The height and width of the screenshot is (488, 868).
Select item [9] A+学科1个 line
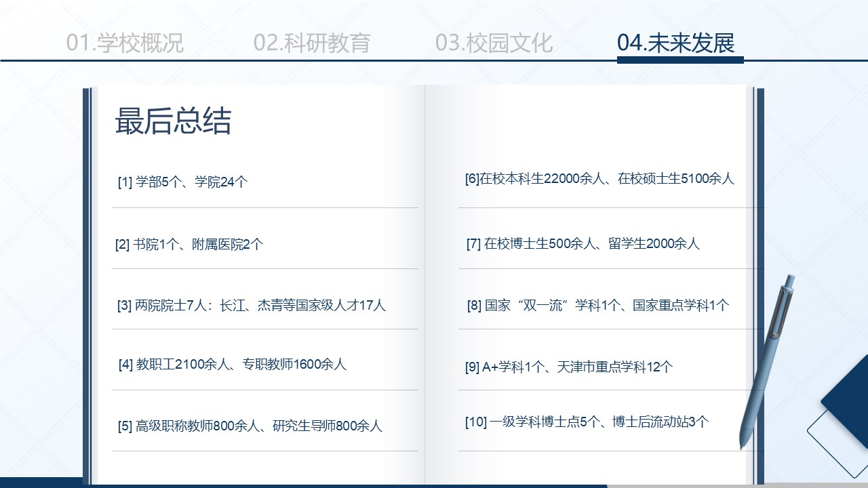569,367
